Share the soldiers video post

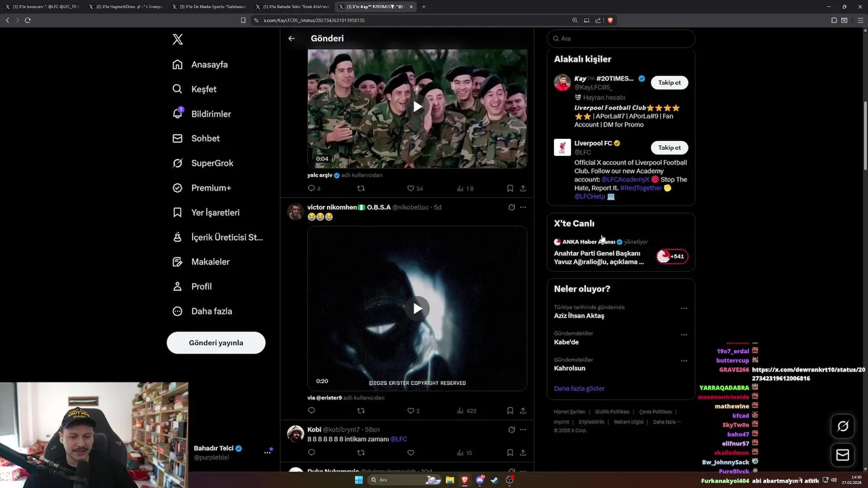pyautogui.click(x=523, y=188)
